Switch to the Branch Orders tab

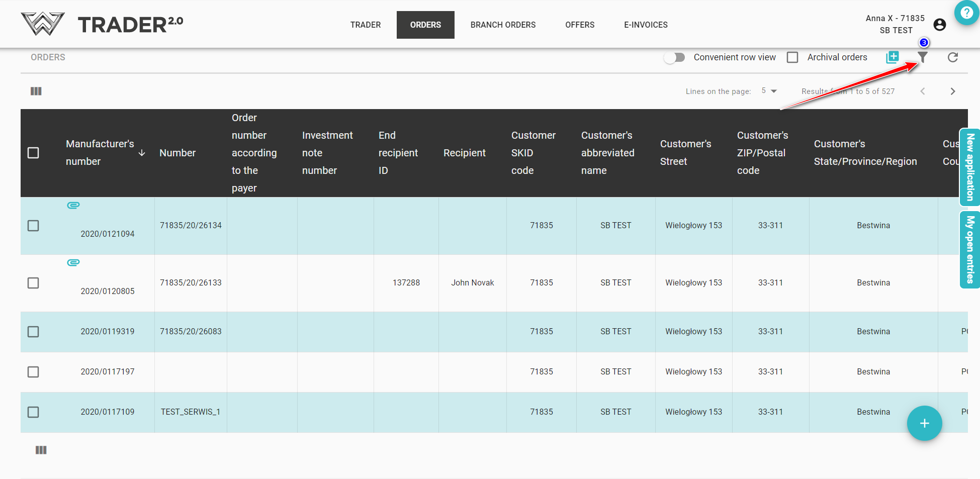click(x=503, y=25)
